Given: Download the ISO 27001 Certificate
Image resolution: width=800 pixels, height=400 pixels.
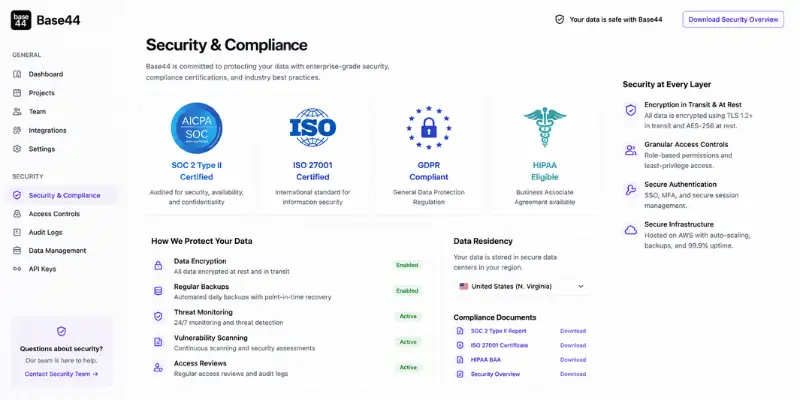Looking at the screenshot, I should click(x=573, y=345).
